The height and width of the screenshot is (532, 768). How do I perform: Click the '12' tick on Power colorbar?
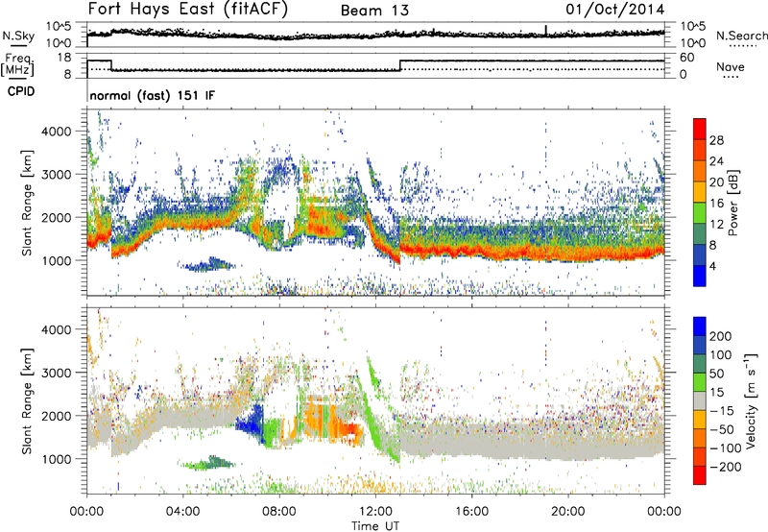(716, 224)
